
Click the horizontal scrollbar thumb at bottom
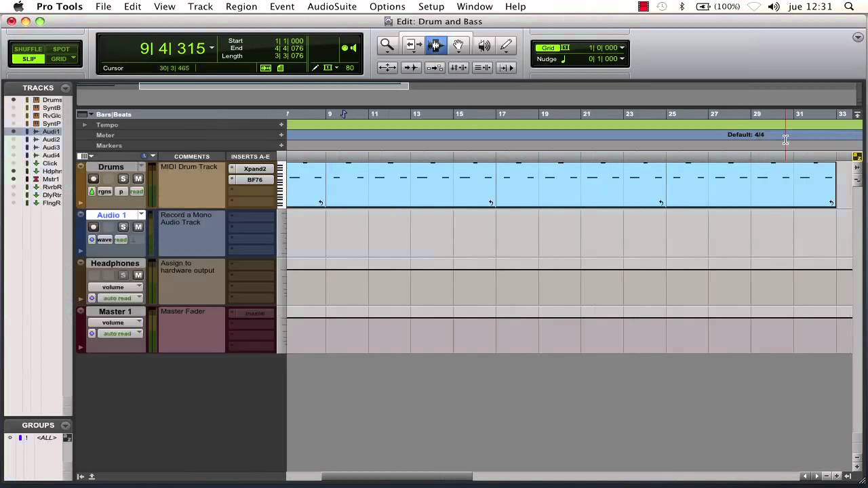coord(397,476)
